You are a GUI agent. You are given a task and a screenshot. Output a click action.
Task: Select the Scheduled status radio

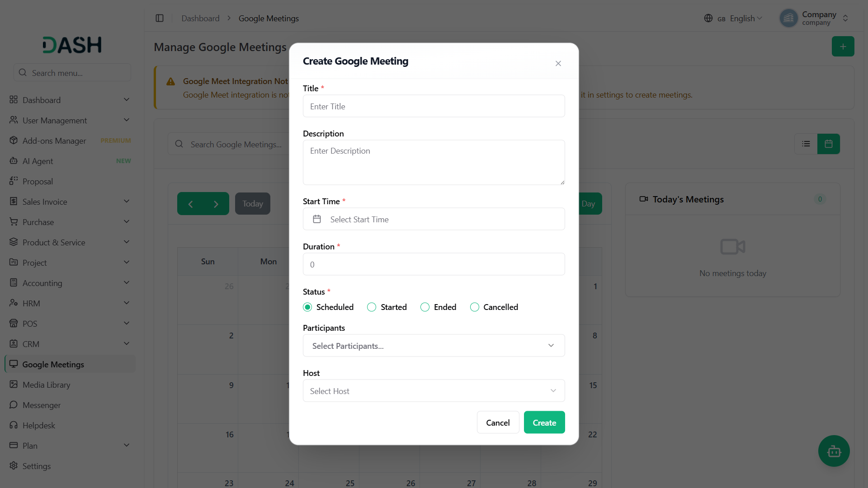click(307, 307)
